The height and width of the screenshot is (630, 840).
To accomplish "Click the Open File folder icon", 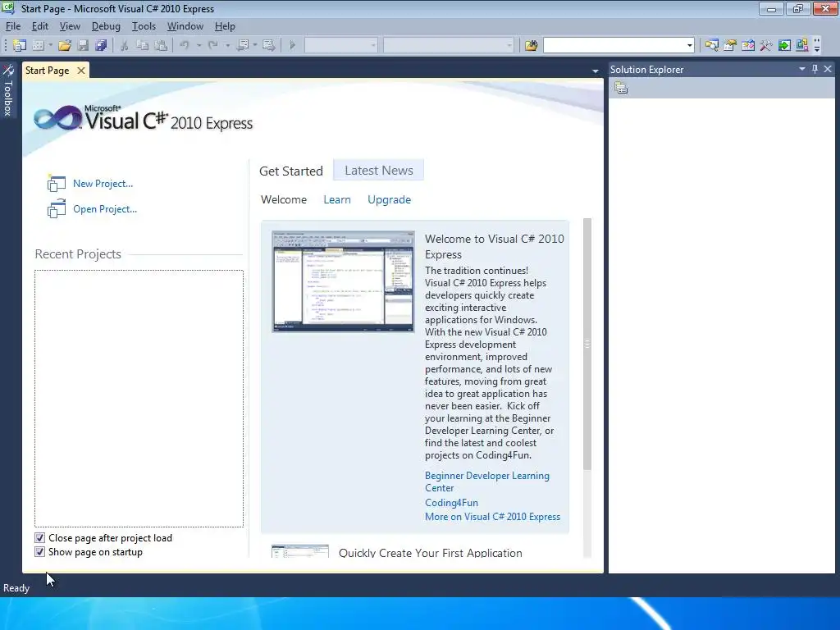I will coord(65,46).
